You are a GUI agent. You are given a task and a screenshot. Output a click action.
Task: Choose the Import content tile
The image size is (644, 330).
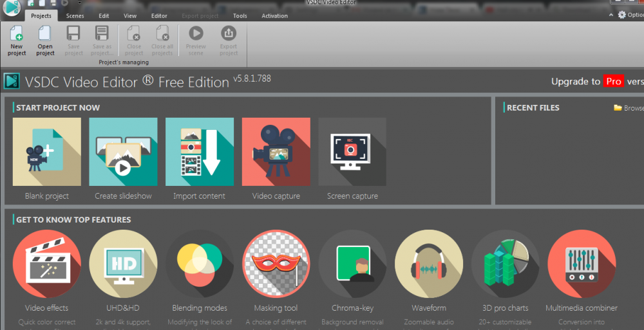coord(200,152)
